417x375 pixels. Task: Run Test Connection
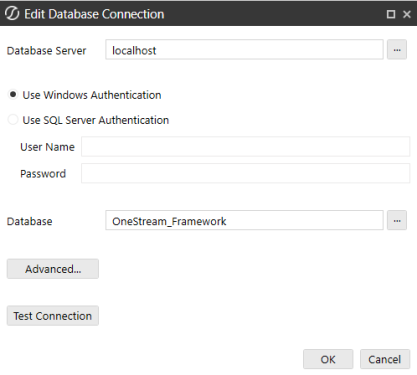click(x=53, y=316)
